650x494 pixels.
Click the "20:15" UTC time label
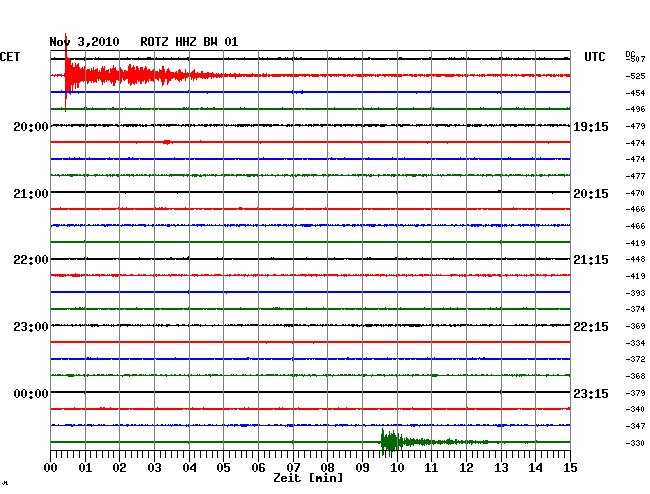click(x=591, y=194)
